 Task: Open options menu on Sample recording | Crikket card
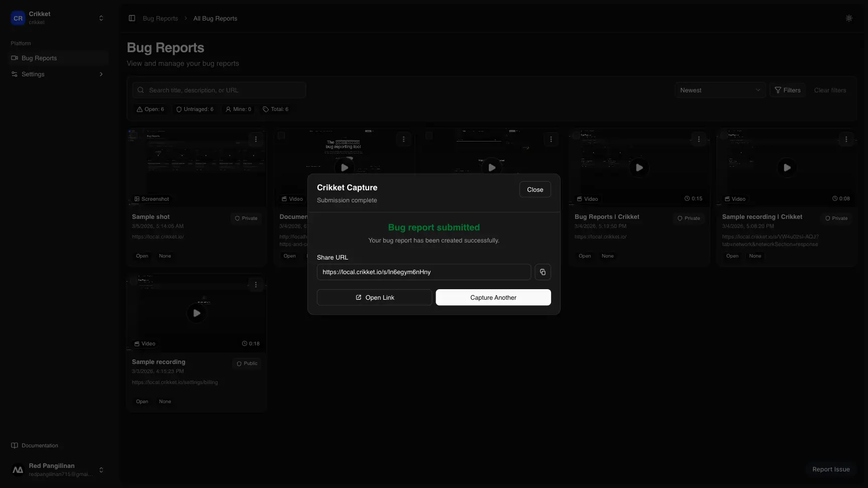(846, 140)
